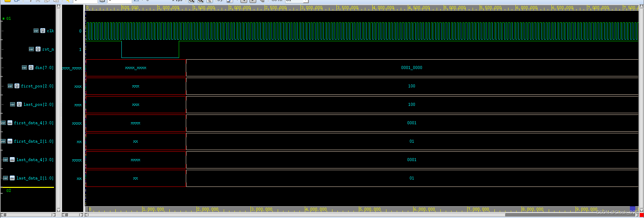Click the net icon beside last_data_2[1:0]

coord(12,178)
